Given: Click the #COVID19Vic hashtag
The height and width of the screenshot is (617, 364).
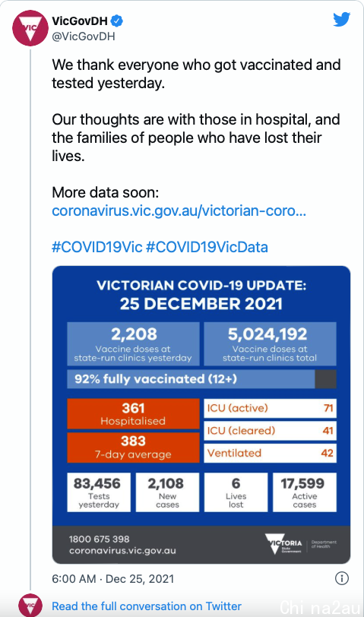Looking at the screenshot, I should 97,247.
